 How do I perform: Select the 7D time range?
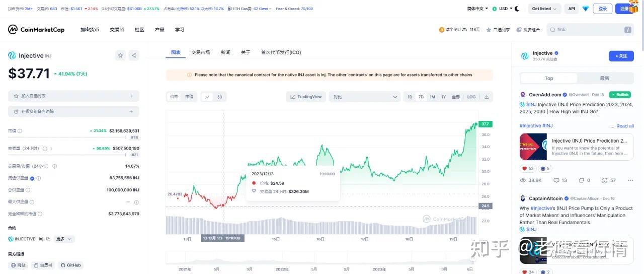[x=421, y=97]
